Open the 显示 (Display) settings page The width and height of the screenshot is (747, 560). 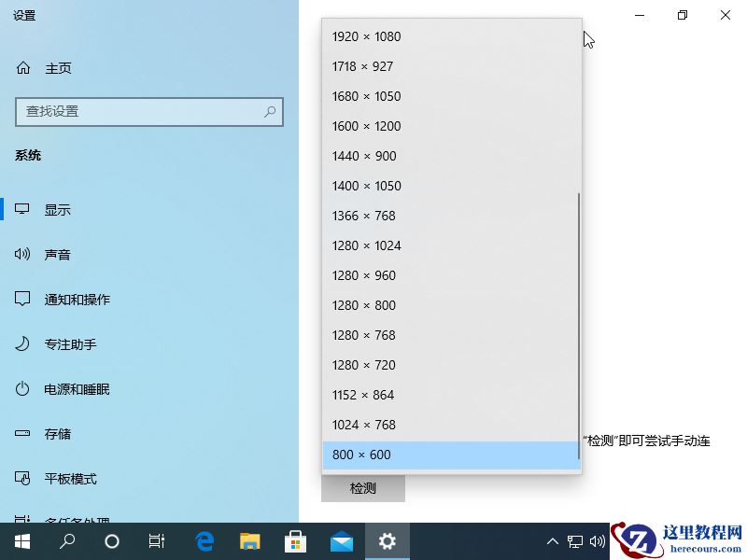tap(57, 209)
